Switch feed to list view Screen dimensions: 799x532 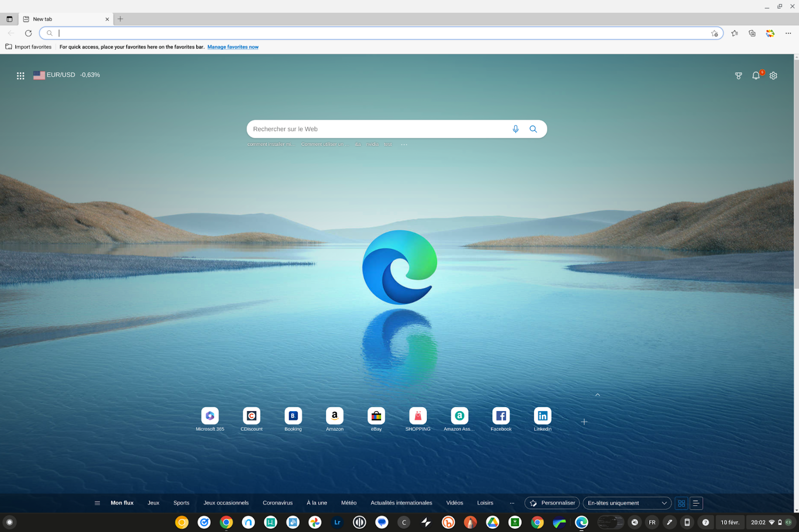tap(696, 503)
